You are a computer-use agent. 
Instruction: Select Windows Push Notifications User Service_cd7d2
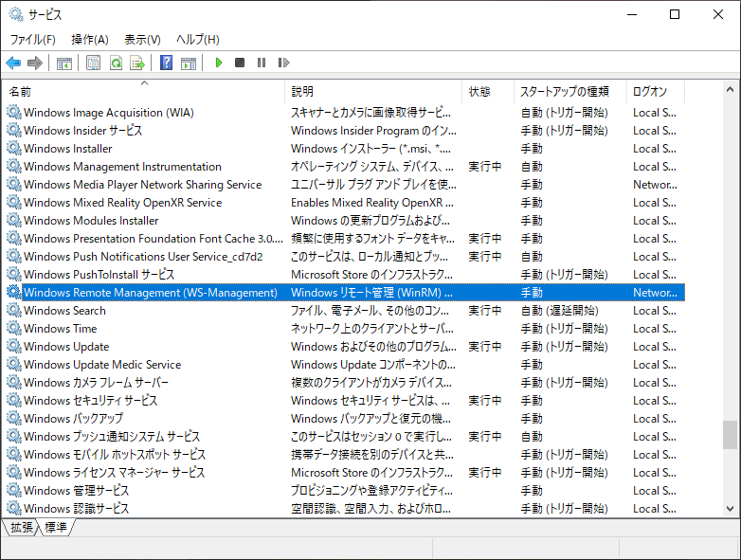pos(344,256)
